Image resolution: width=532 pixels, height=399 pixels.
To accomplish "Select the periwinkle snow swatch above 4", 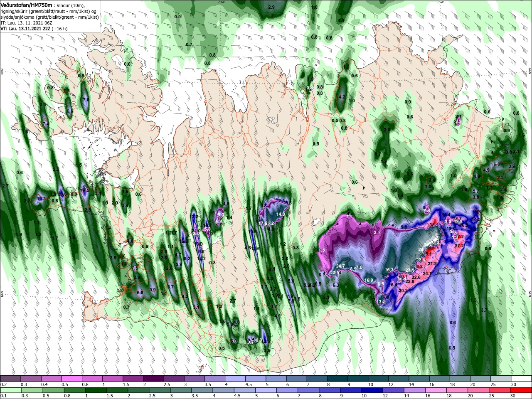I will (x=235, y=379).
